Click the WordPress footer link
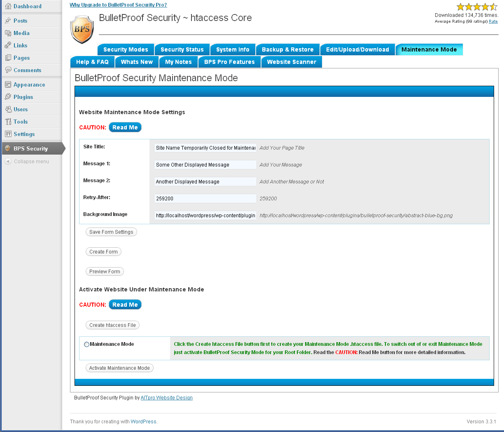Image resolution: width=504 pixels, height=432 pixels. [143, 422]
